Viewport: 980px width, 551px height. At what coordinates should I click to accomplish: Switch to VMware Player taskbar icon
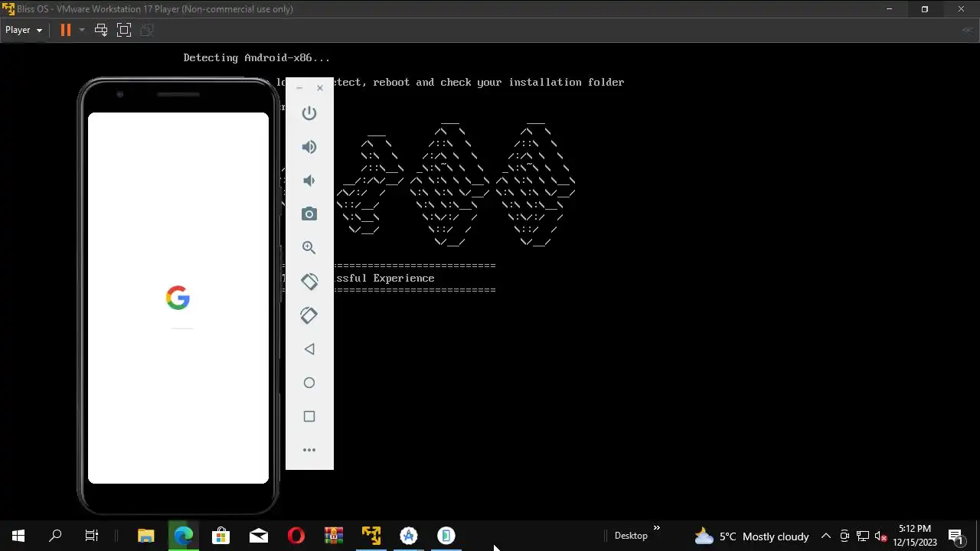pyautogui.click(x=371, y=536)
